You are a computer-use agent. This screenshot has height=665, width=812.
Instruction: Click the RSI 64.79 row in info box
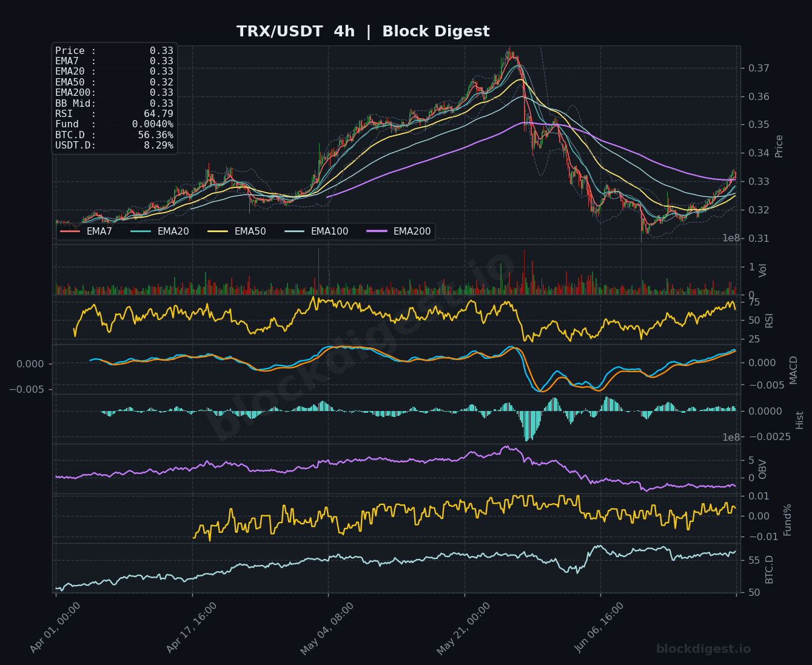tap(114, 114)
